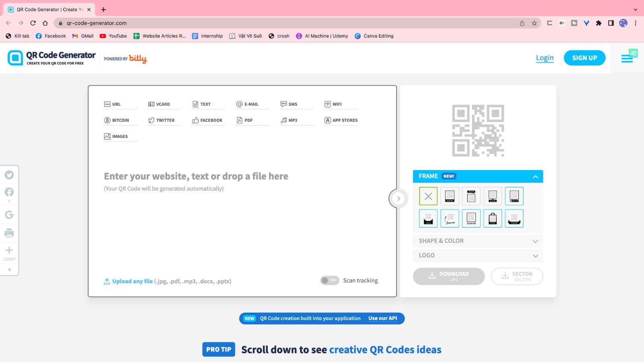Screen dimensions: 644x362
Task: Share via the Twitter sidebar icon
Action: pos(9,175)
